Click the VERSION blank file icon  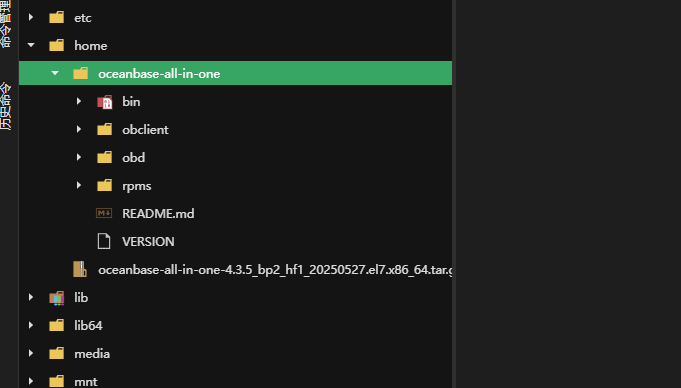coord(104,241)
